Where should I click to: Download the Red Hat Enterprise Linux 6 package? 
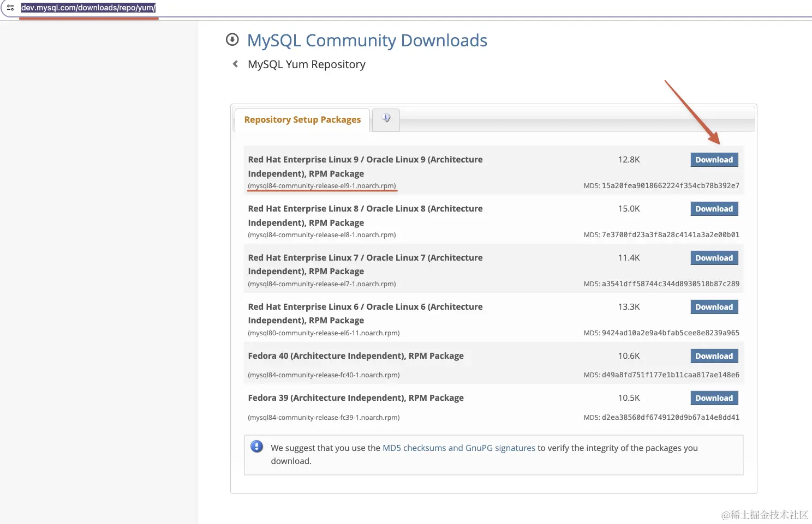coord(714,307)
